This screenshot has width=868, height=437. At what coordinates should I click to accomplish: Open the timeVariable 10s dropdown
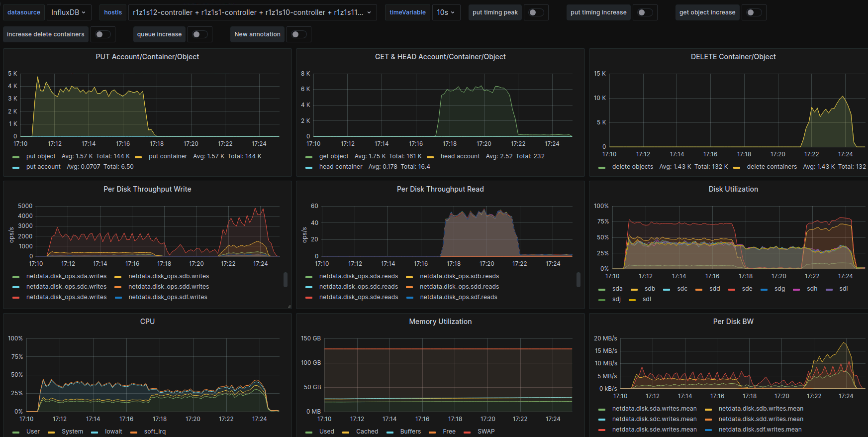[x=446, y=12]
